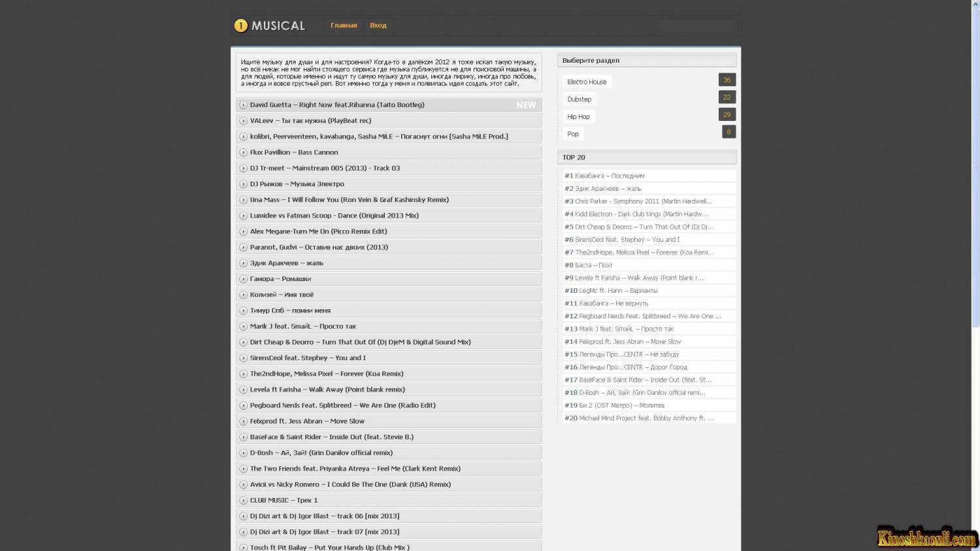Open CLUB MUSIC – Трек 1 link
The height and width of the screenshot is (551, 980).
(284, 500)
